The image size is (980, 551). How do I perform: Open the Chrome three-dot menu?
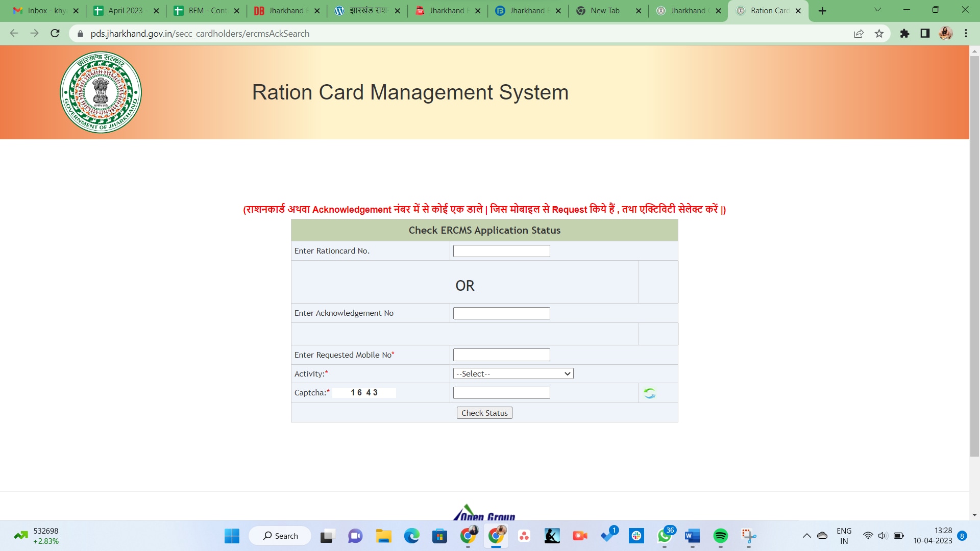click(966, 34)
